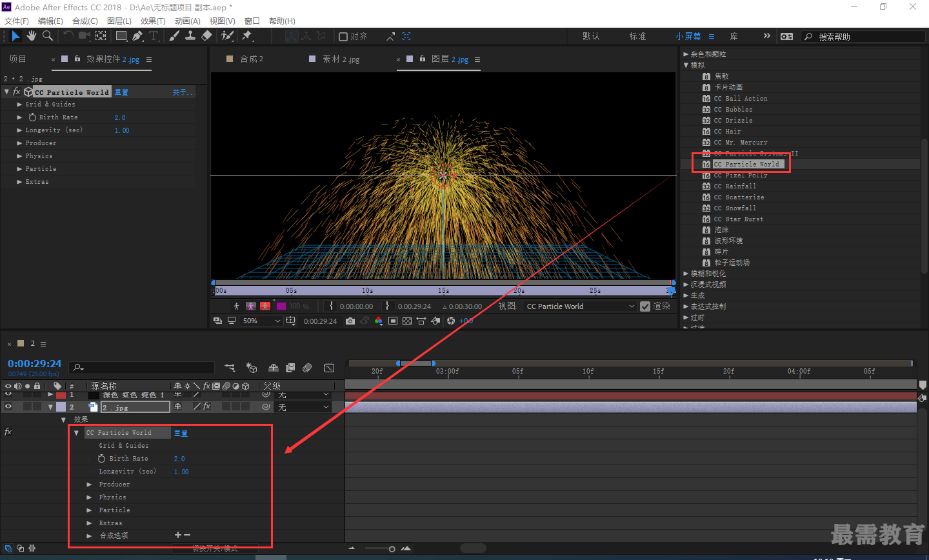Select the Pan Behind anchor point tool
This screenshot has width=929, height=560.
101,36
